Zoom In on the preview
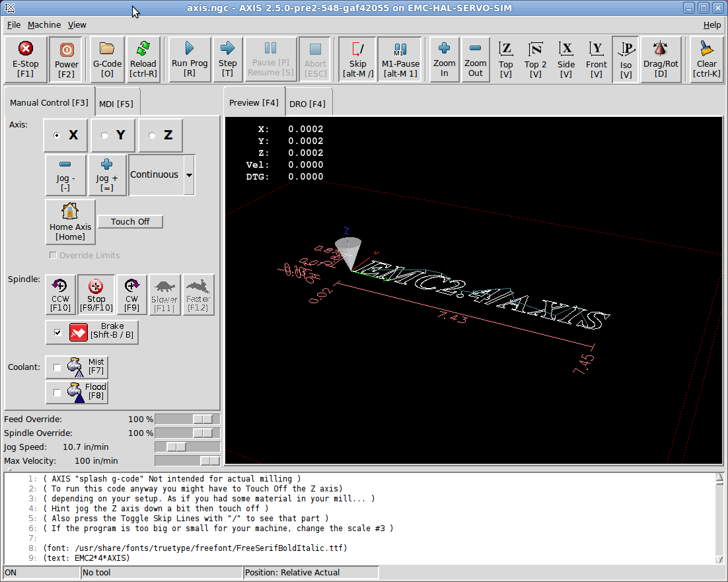This screenshot has width=728, height=582. pos(445,59)
